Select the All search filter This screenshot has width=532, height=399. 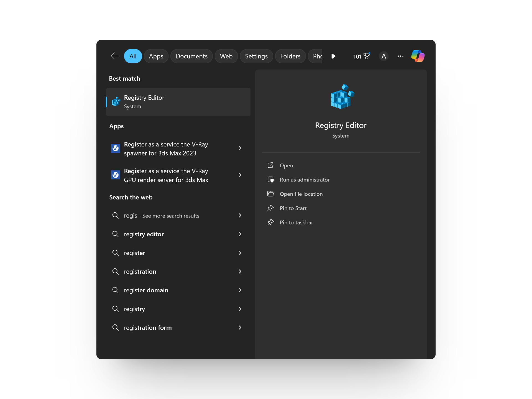[x=133, y=56]
